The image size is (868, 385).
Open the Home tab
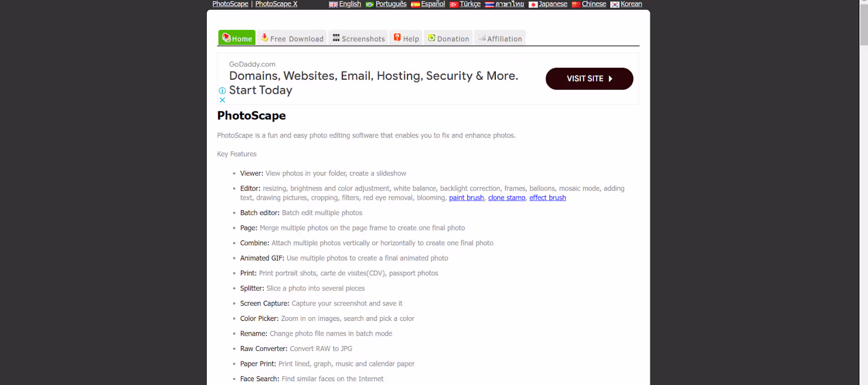(237, 38)
